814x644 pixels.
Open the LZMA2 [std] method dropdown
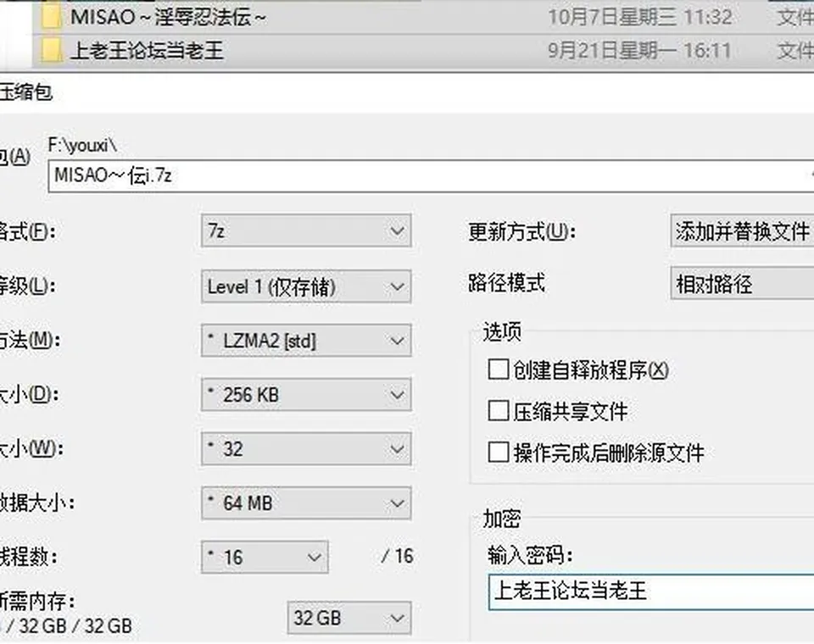[306, 341]
